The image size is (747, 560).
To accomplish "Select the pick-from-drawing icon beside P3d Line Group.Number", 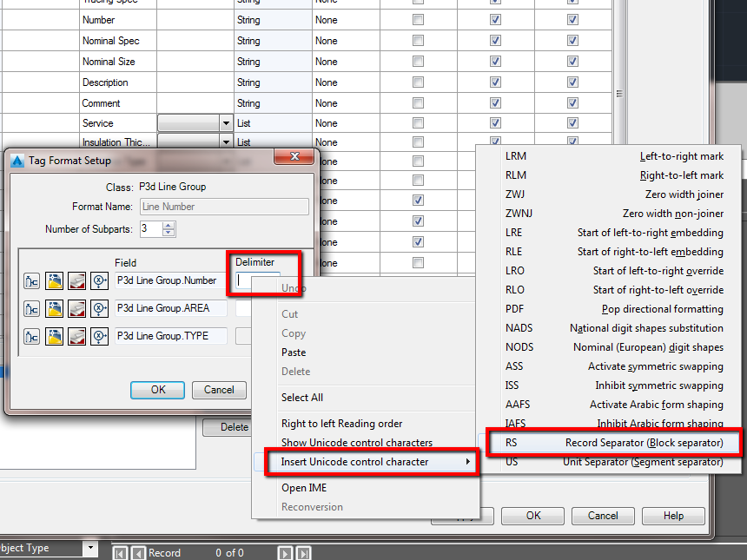I will (31, 280).
